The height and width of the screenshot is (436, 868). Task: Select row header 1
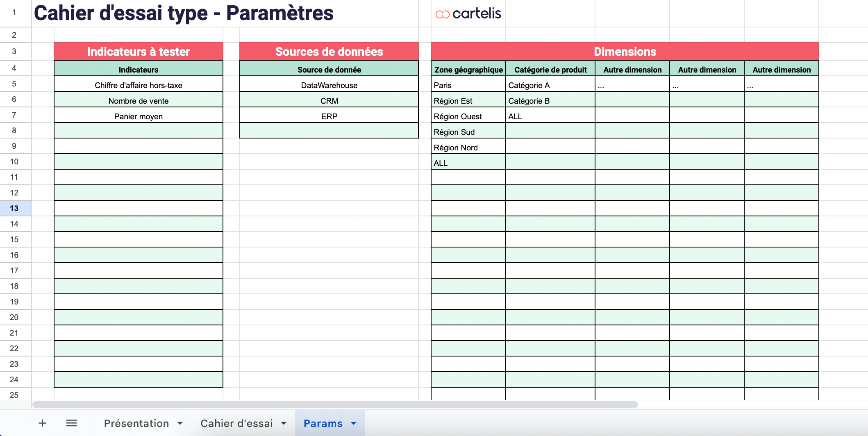15,13
